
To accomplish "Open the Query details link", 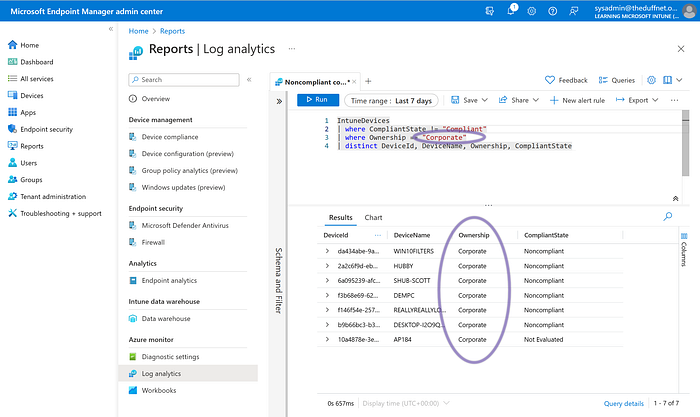I will coord(624,404).
